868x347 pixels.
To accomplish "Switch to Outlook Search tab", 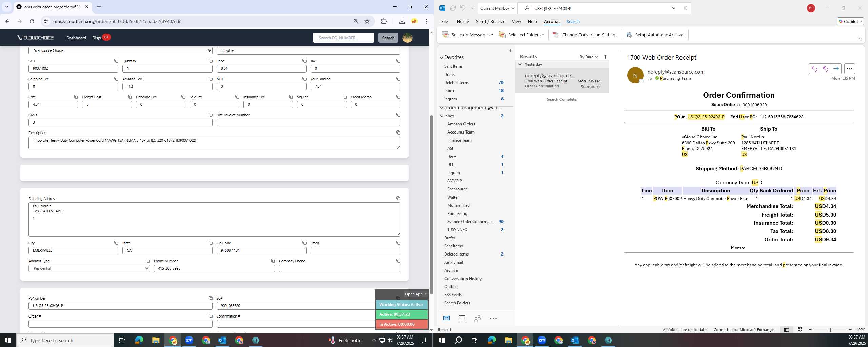I will click(x=573, y=21).
